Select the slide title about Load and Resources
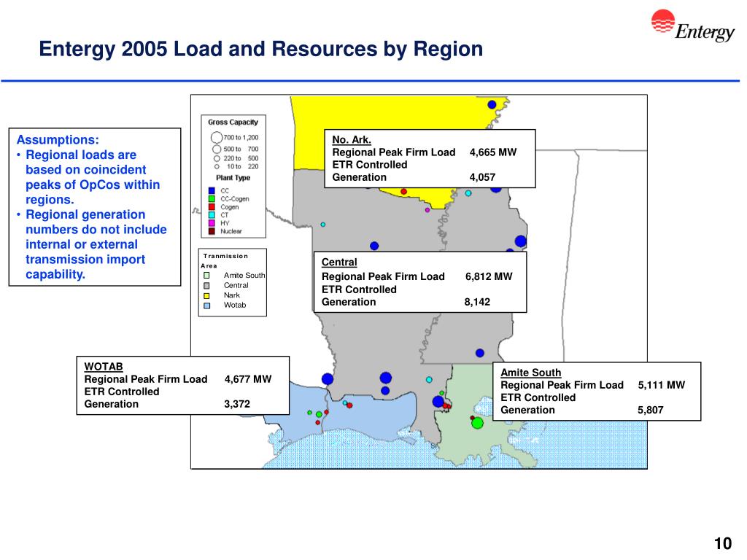 click(260, 49)
